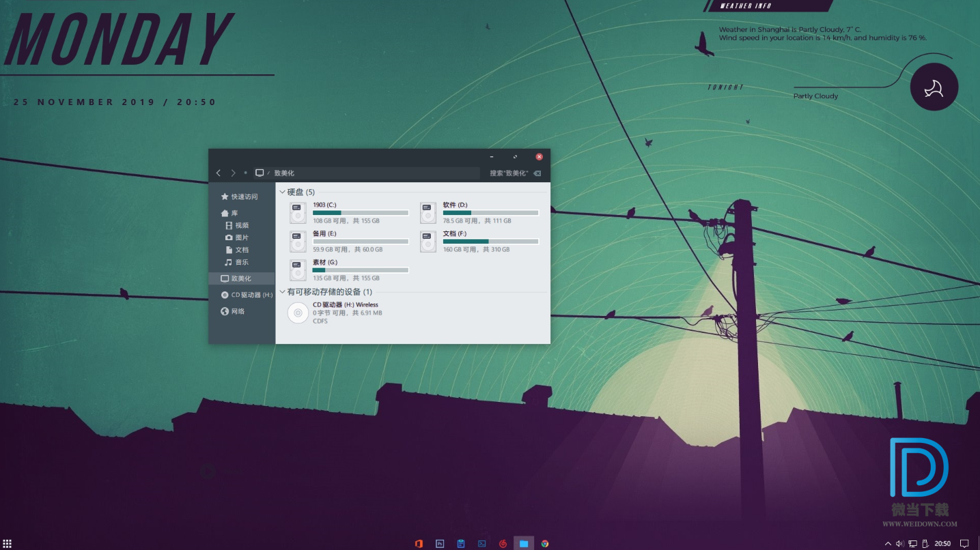Screen dimensions: 980x550
Task: Open the terminal icon in the taskbar
Action: tap(482, 543)
